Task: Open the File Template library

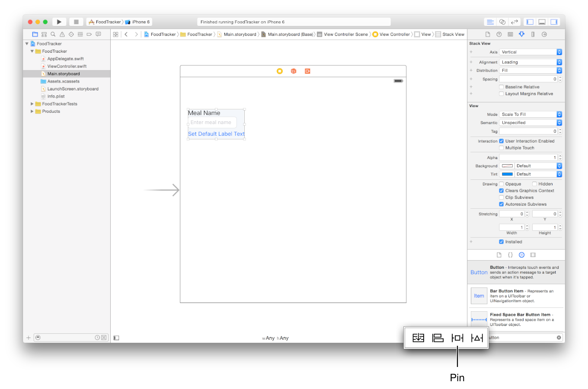Action: (499, 255)
